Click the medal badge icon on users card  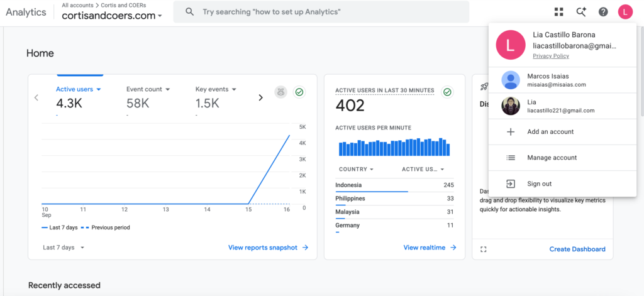(x=280, y=92)
